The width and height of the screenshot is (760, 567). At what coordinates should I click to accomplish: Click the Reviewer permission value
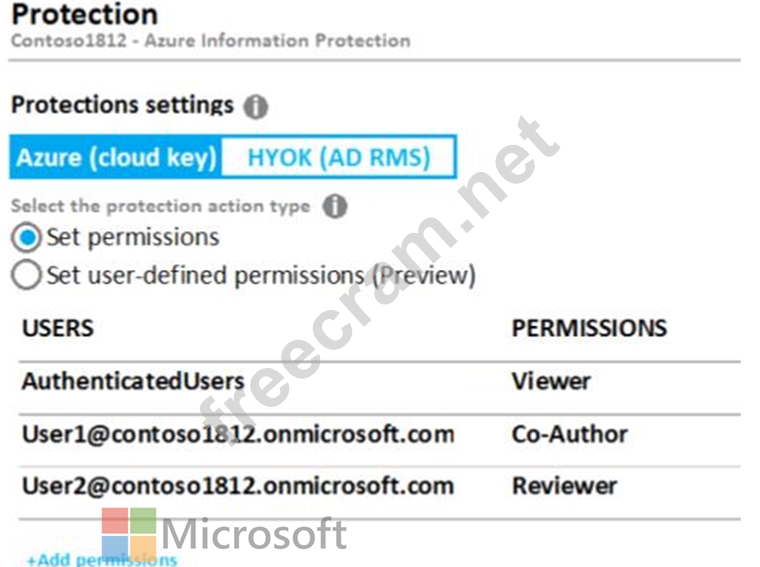pyautogui.click(x=564, y=487)
